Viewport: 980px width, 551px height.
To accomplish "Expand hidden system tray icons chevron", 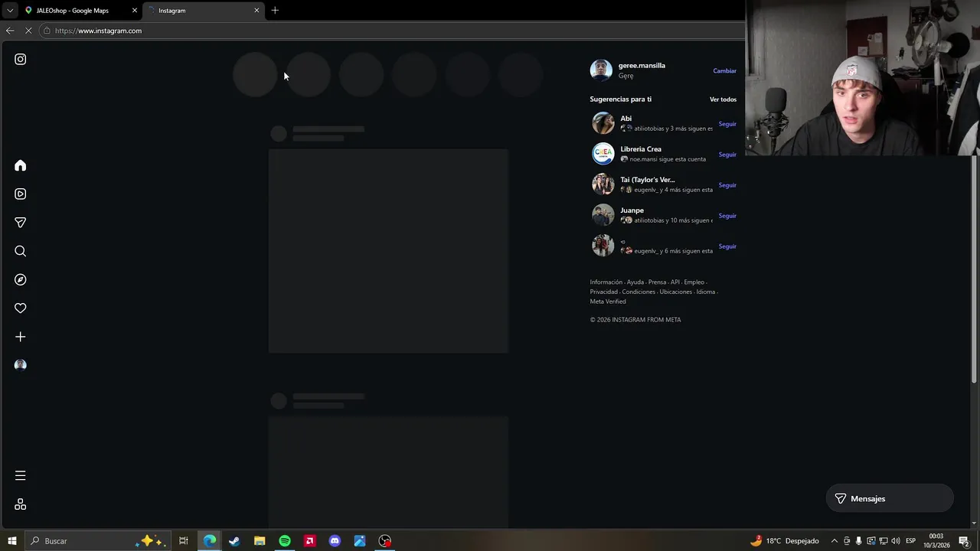I will click(x=835, y=541).
